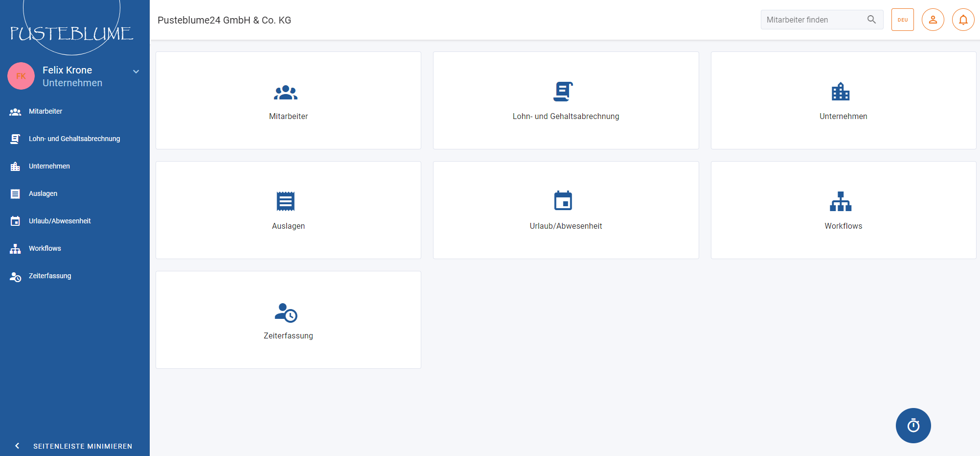Image resolution: width=980 pixels, height=456 pixels.
Task: Click the Zeiterfassung person-clock icon in sidebar
Action: coord(15,277)
